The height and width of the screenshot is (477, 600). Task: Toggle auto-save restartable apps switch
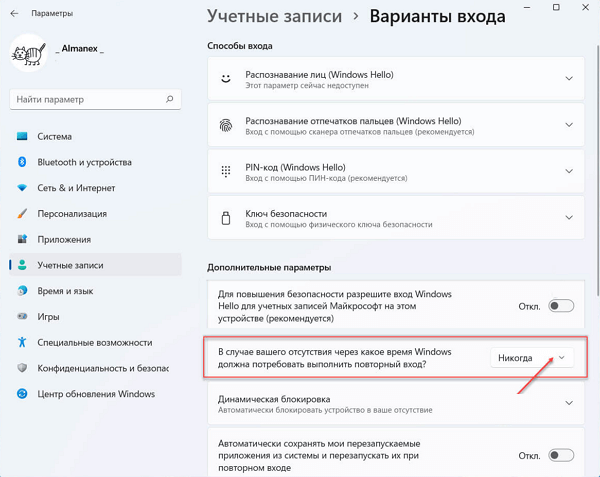pos(561,455)
